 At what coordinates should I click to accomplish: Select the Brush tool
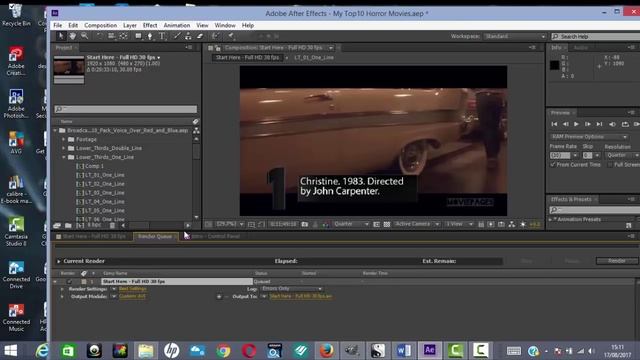177,36
